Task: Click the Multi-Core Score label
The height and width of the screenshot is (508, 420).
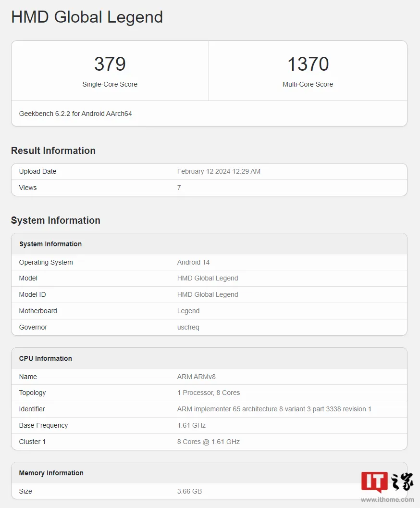Action: [308, 84]
